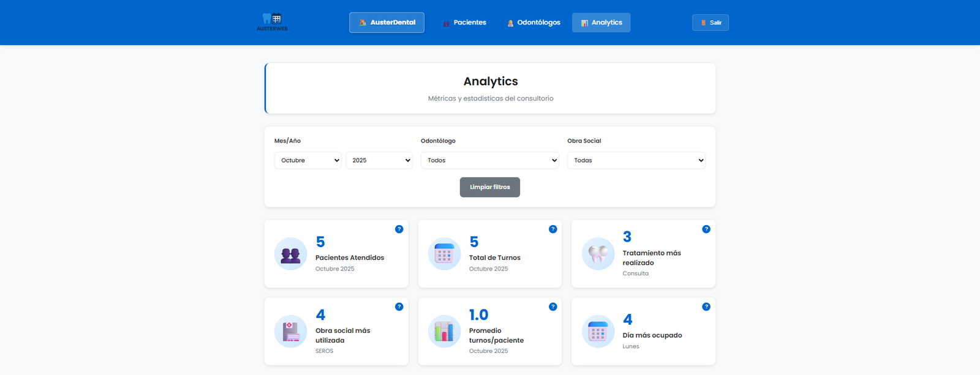Expand the Odontólogo filter dropdown
Screen dimensions: 980x375
pos(490,160)
